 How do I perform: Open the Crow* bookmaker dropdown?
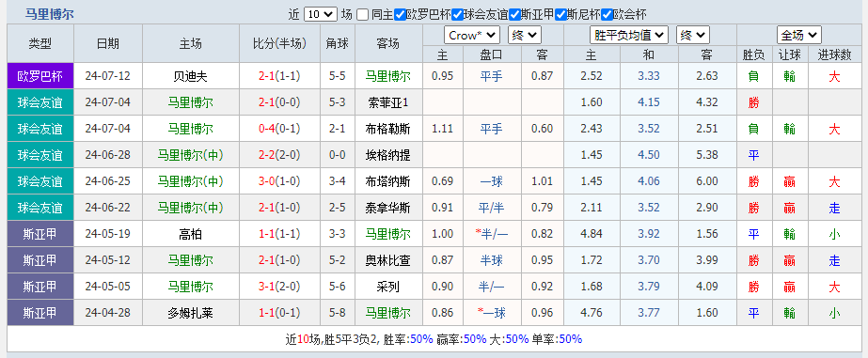(472, 36)
